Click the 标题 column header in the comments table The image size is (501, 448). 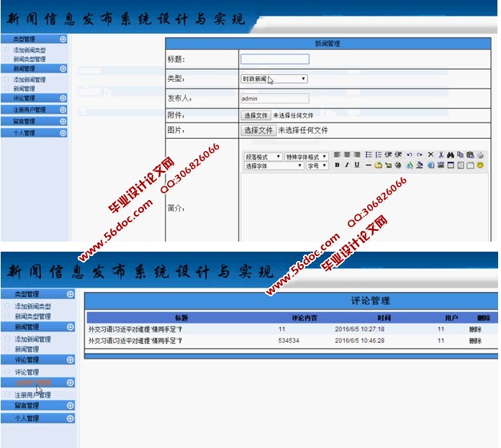click(181, 318)
